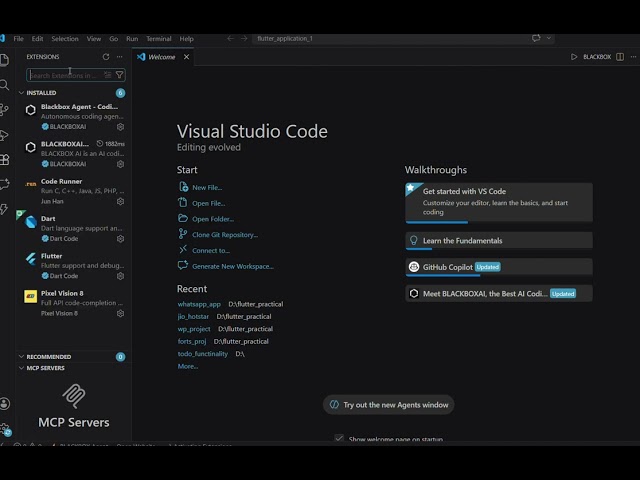This screenshot has height=480, width=640.
Task: Open Learn the Fundamentals walkthrough
Action: [499, 241]
